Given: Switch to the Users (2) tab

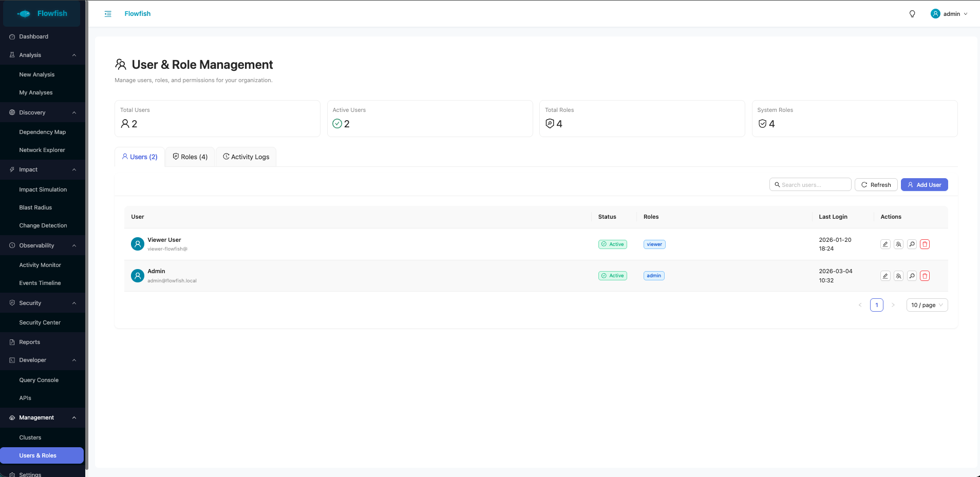Looking at the screenshot, I should coord(140,157).
